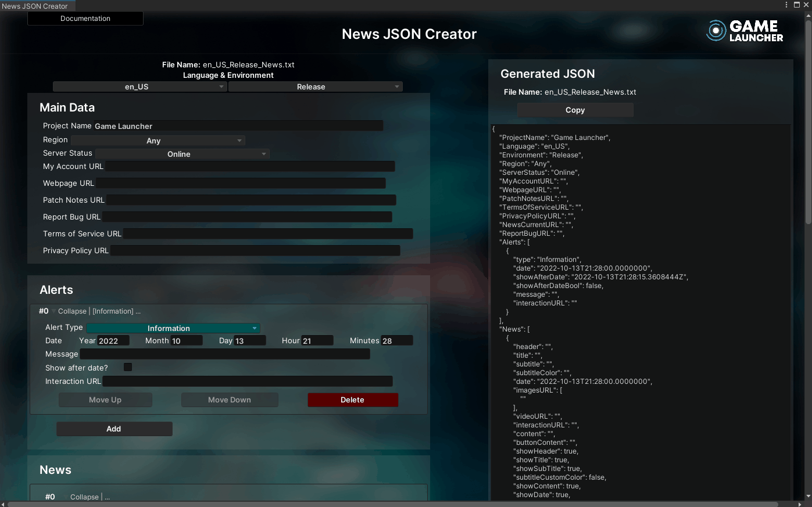Maximize the News JSON Creator window
Viewport: 812px width, 507px height.
pos(797,5)
